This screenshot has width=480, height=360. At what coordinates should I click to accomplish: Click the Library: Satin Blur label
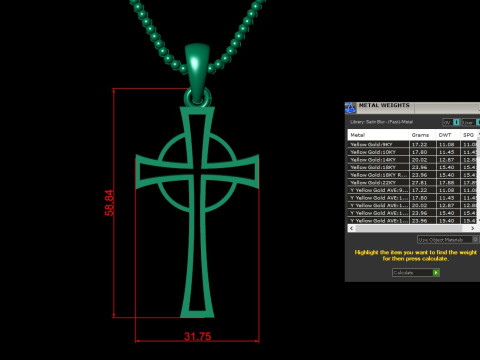click(381, 122)
